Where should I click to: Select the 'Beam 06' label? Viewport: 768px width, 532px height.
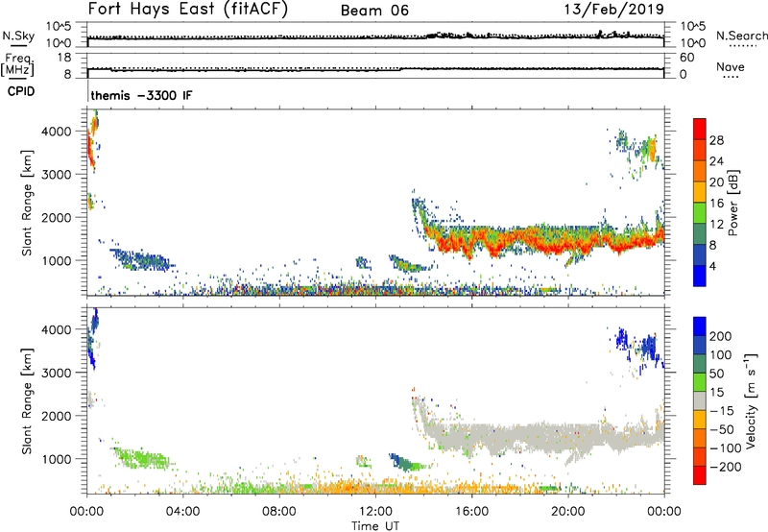click(x=374, y=11)
